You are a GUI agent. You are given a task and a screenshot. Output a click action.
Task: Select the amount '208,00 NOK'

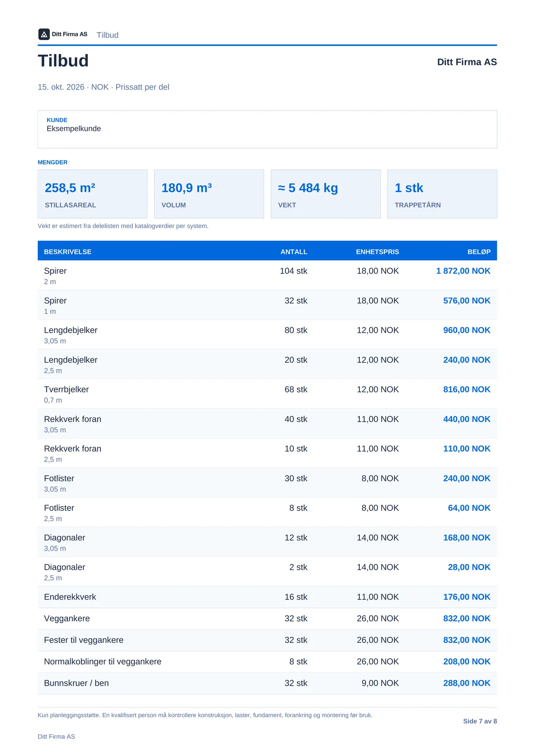(x=467, y=662)
